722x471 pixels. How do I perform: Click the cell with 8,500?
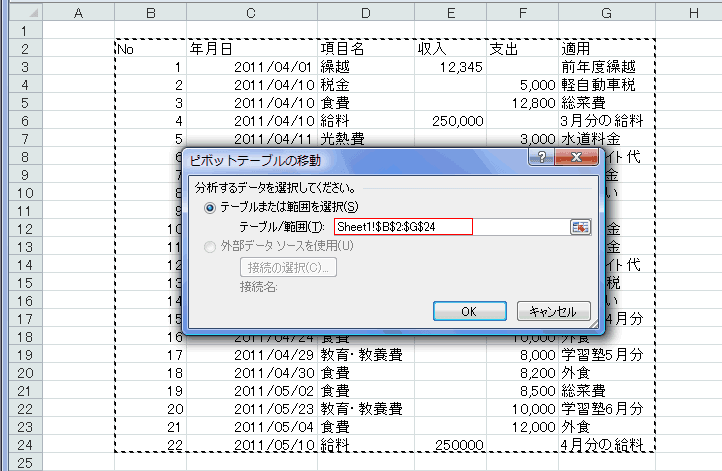523,390
